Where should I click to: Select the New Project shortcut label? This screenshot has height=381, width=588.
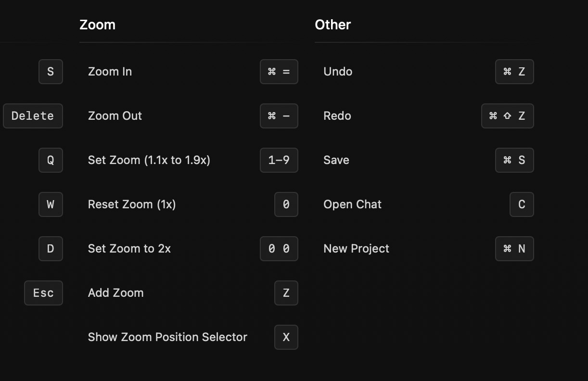point(356,249)
